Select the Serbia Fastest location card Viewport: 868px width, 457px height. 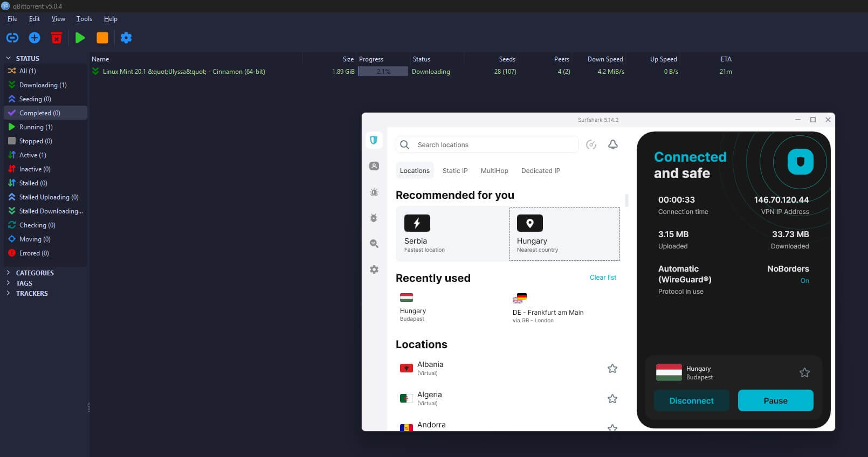[452, 234]
